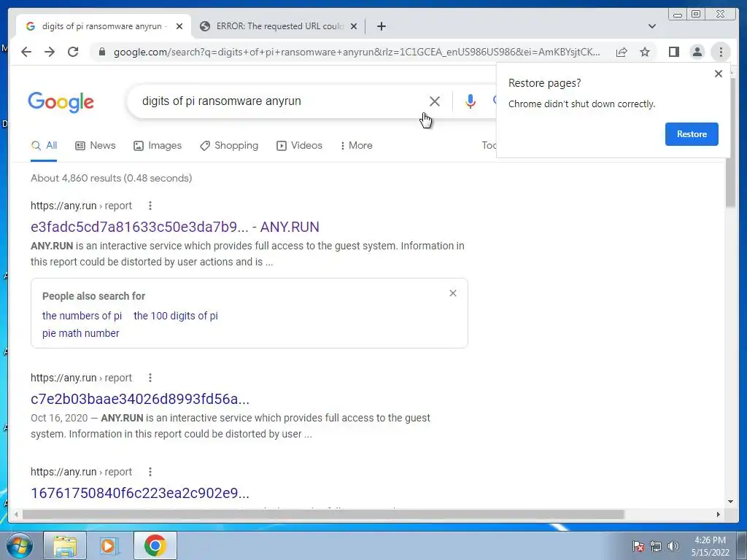Select the All results tab
747x560 pixels.
(x=44, y=146)
